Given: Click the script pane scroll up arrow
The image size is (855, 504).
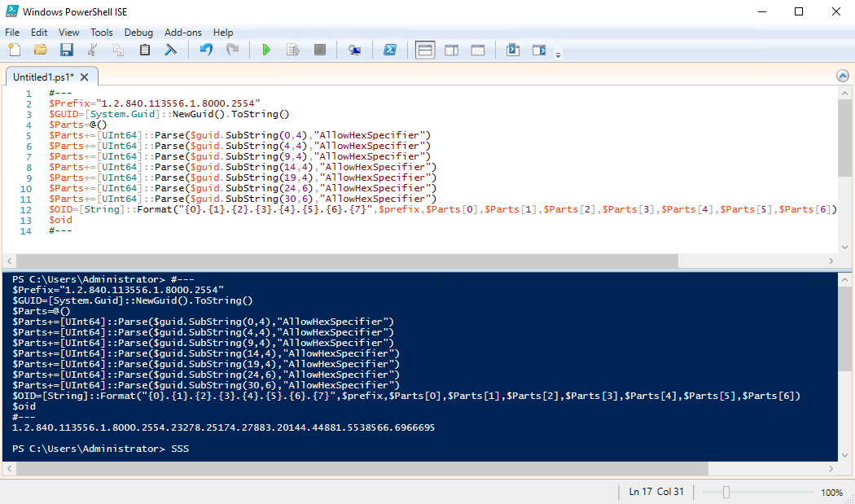Looking at the screenshot, I should [844, 94].
